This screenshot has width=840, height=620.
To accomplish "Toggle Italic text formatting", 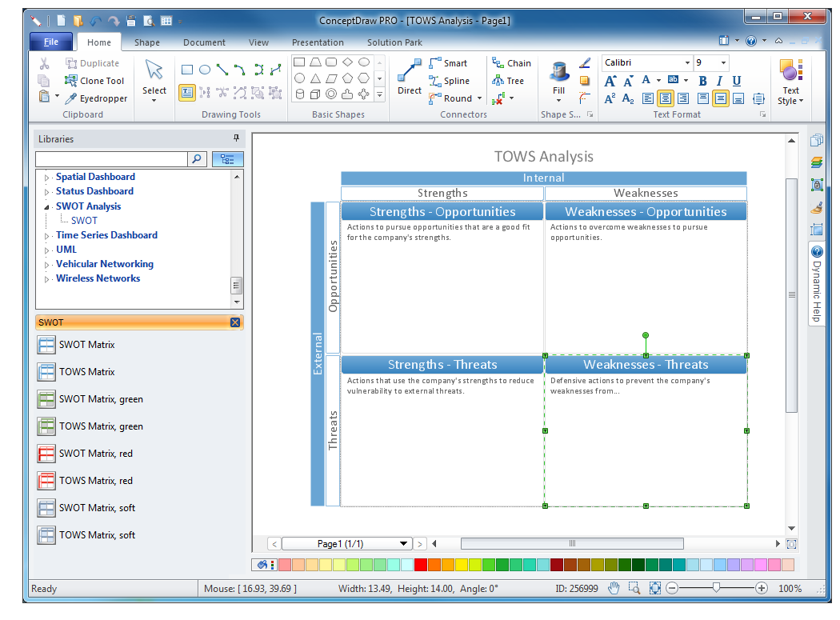I will tap(719, 81).
